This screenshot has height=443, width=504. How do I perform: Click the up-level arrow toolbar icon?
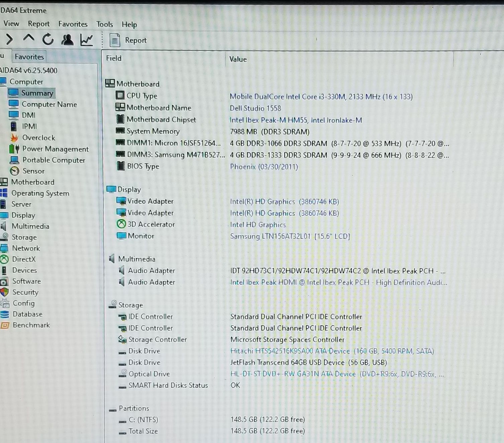[x=29, y=39]
